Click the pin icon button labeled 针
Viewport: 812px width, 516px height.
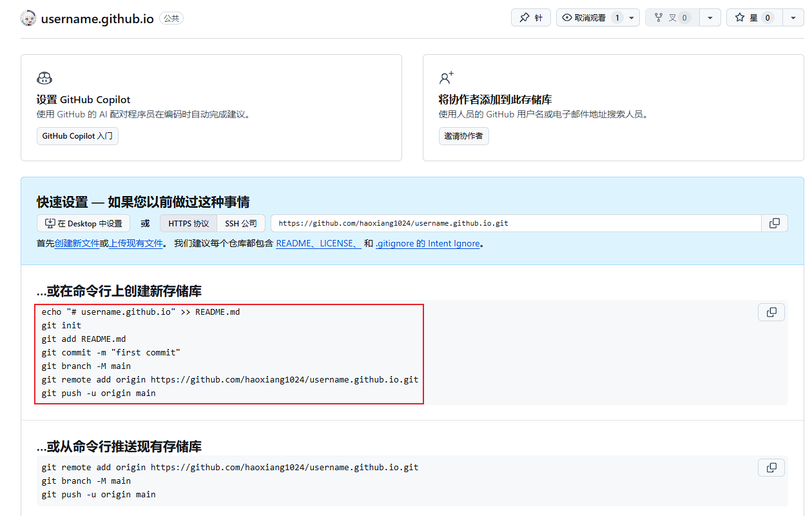pyautogui.click(x=531, y=17)
